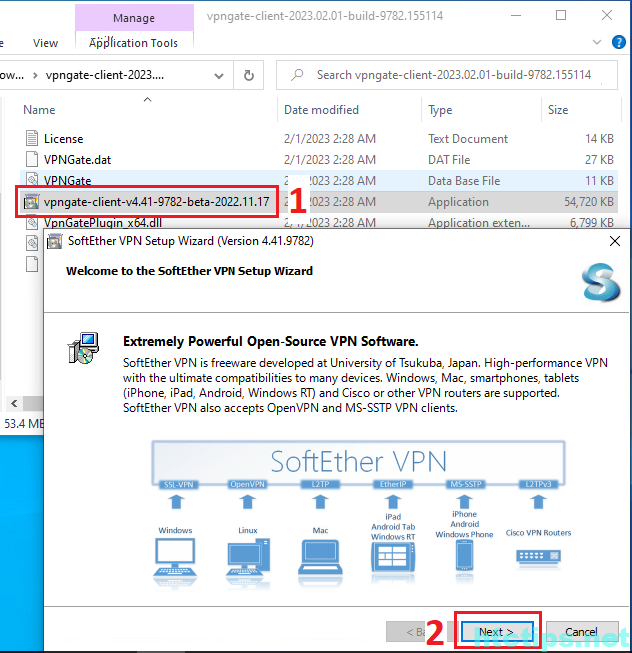
Task: Click the vpngate-client-v4.41-9782-beta file name
Action: coord(157,202)
